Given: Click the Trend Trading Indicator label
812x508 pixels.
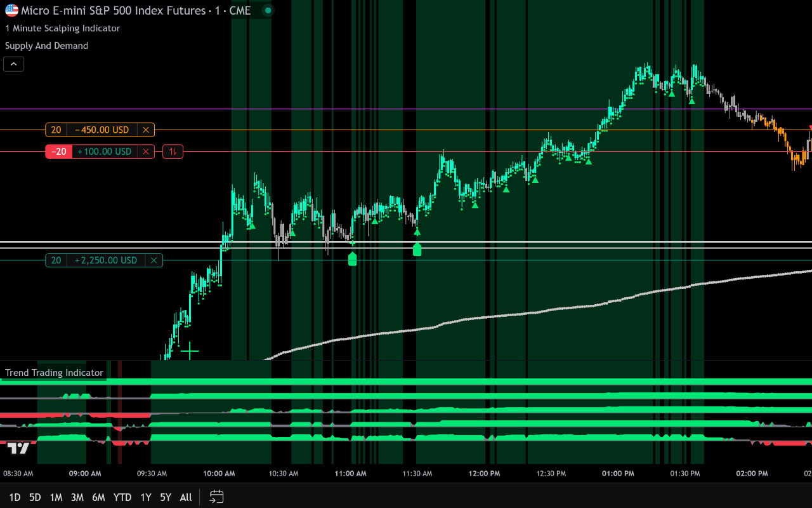Looking at the screenshot, I should click(54, 373).
